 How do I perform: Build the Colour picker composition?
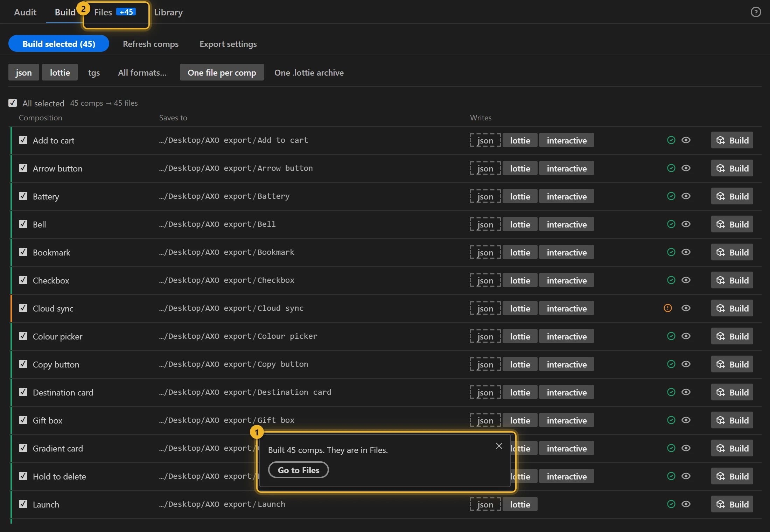732,336
